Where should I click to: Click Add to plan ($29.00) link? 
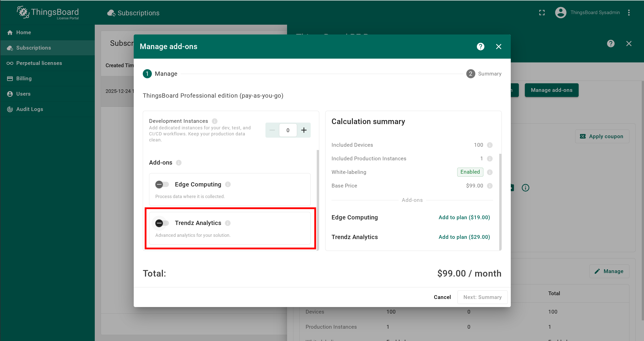pos(464,237)
